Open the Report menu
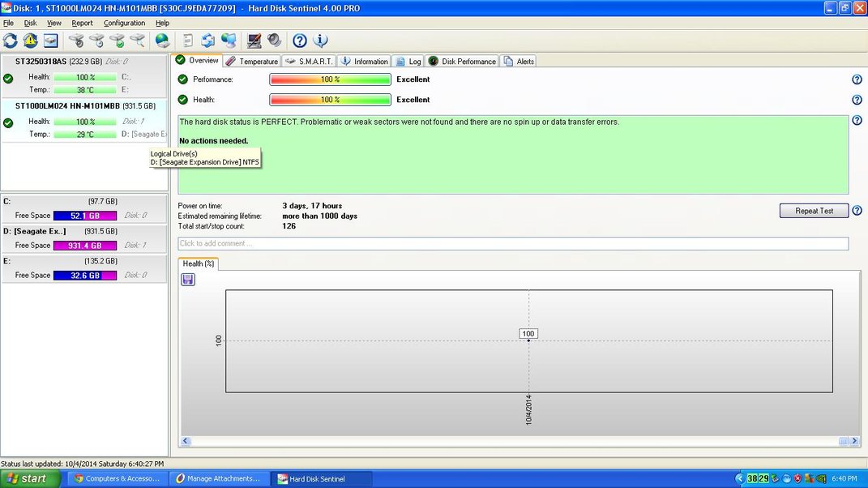 pos(82,23)
